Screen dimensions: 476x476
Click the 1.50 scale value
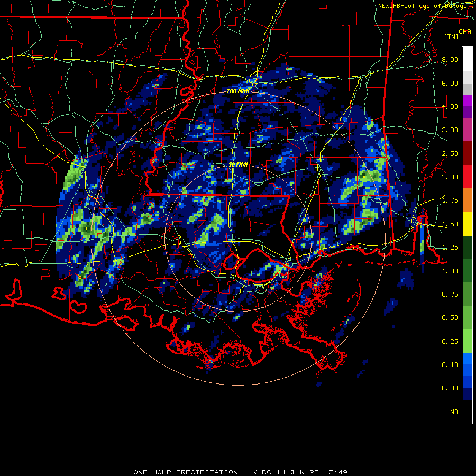click(x=450, y=224)
